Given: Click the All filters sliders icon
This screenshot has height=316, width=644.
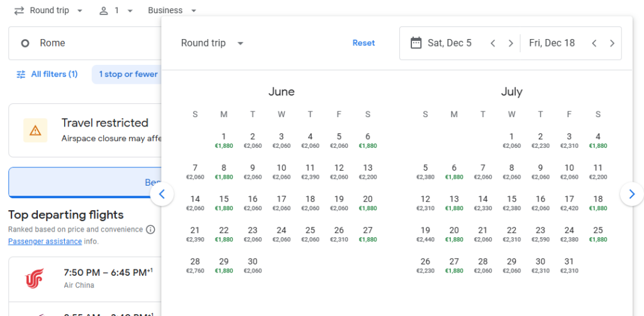Looking at the screenshot, I should point(21,74).
